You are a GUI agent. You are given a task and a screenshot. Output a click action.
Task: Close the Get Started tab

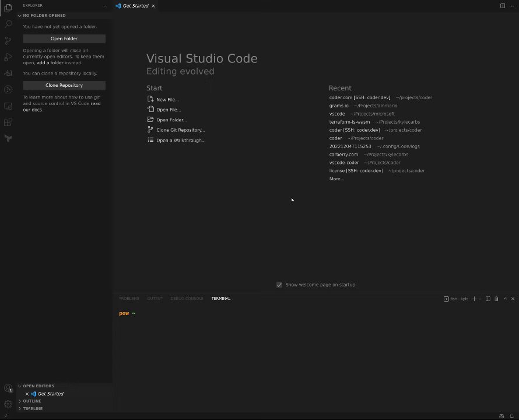click(153, 6)
